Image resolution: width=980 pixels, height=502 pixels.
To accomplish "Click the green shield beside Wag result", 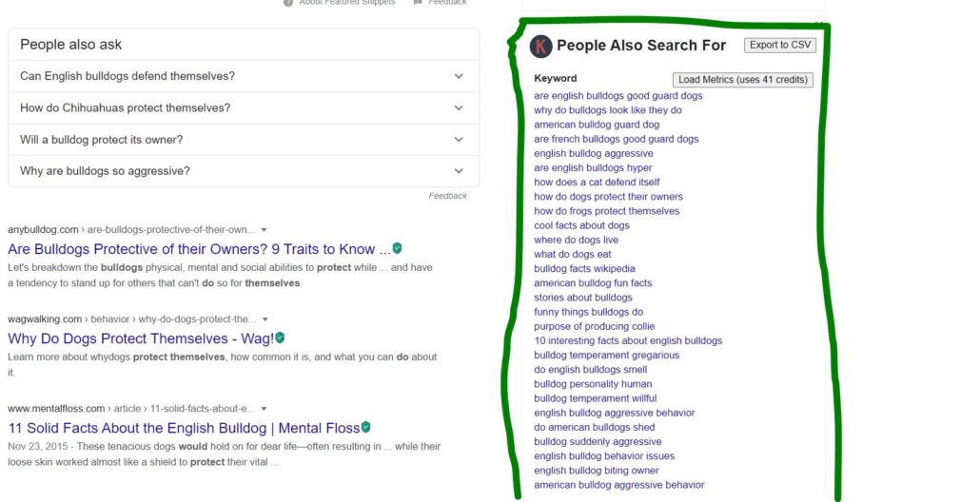I will click(x=280, y=338).
